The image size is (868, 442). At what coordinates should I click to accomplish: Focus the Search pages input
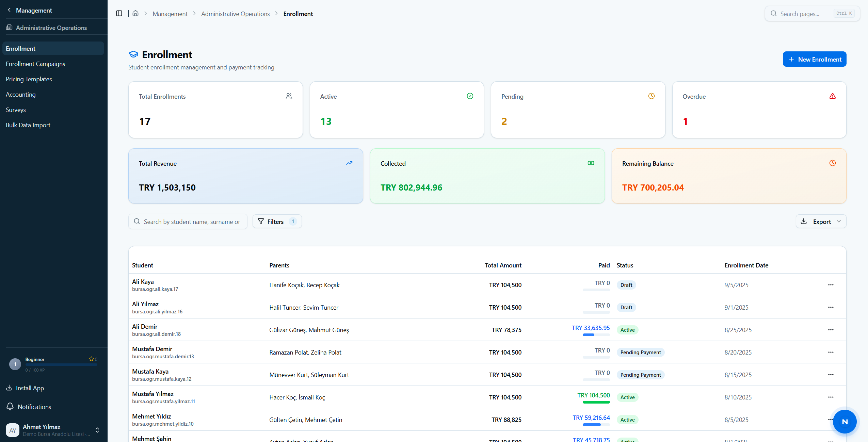pos(812,14)
